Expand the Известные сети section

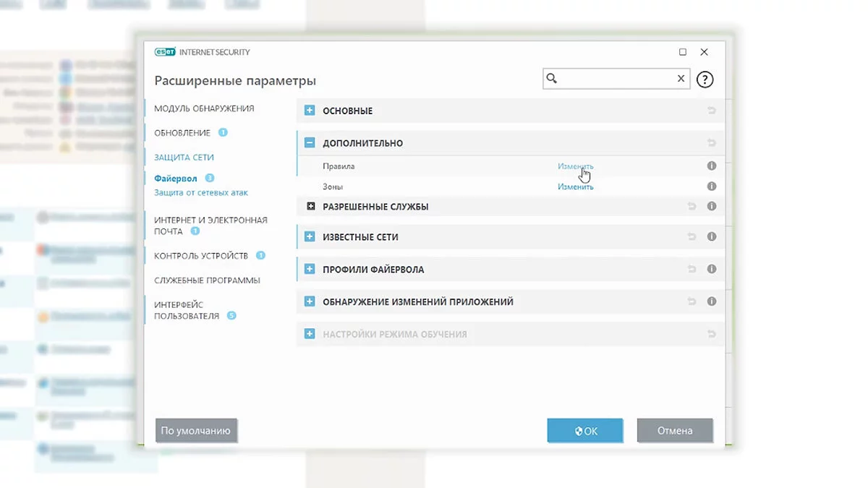(x=310, y=237)
